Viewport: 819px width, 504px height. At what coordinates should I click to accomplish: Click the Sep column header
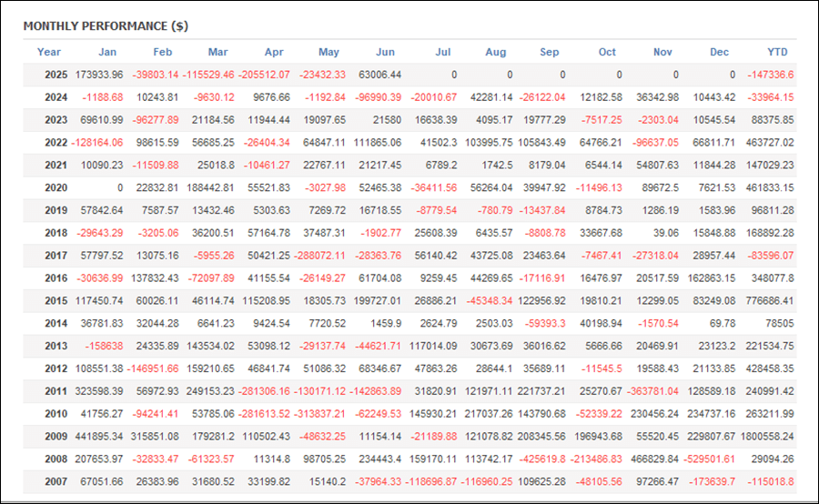point(549,52)
